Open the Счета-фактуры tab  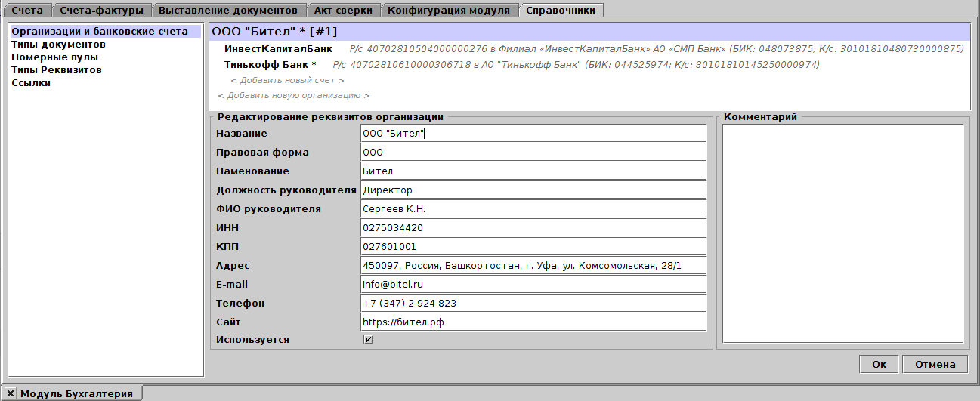(x=102, y=10)
